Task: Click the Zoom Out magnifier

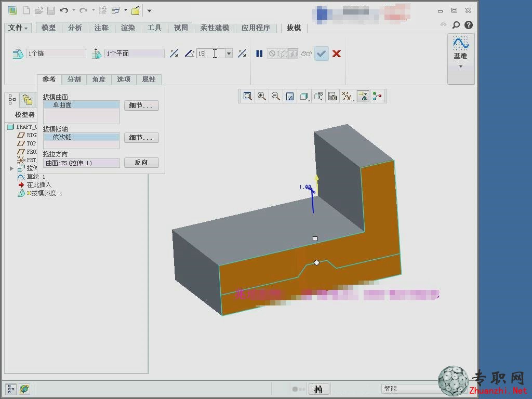Action: click(x=276, y=96)
